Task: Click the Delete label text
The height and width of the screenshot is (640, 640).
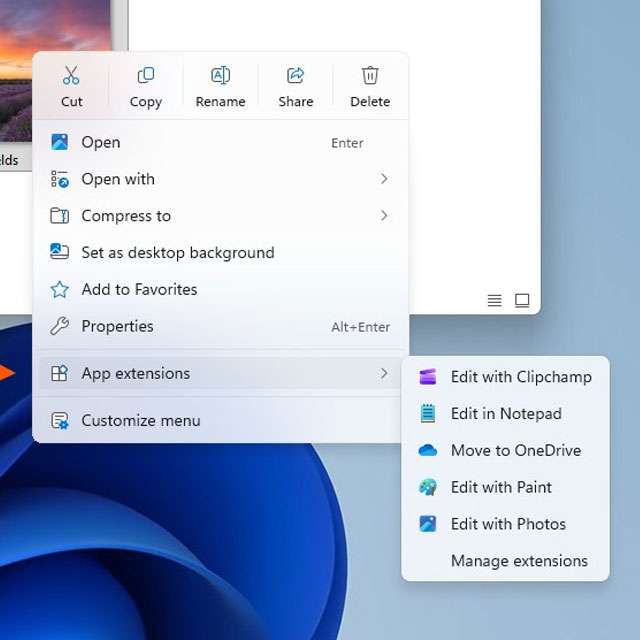Action: pyautogui.click(x=370, y=101)
